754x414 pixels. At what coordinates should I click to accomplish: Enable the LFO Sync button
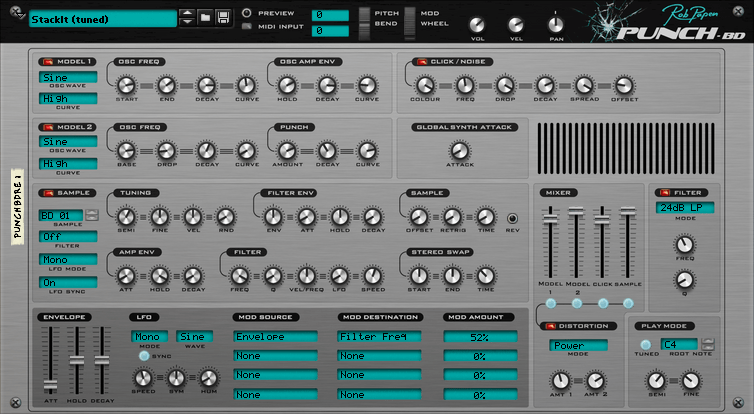(143, 355)
